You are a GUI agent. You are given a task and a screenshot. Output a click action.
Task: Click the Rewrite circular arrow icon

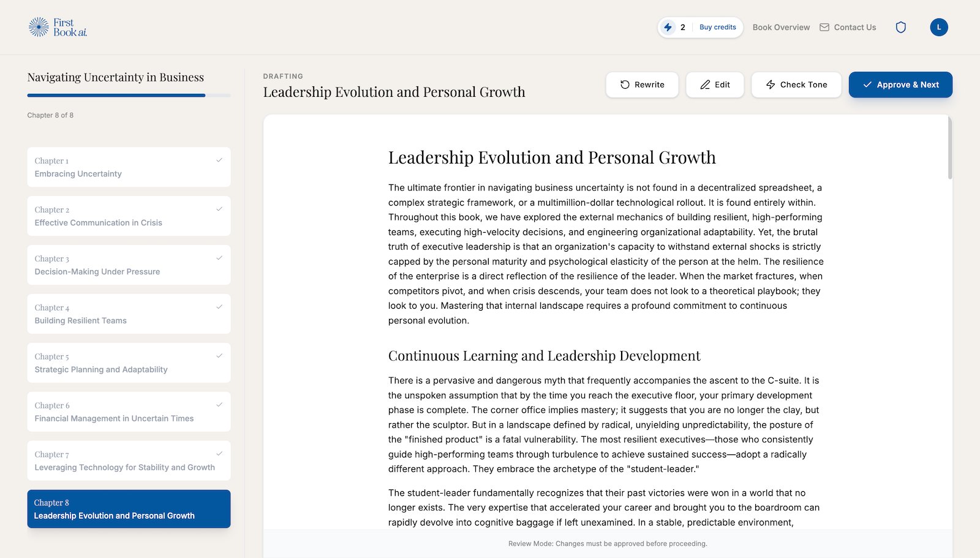[x=625, y=85]
